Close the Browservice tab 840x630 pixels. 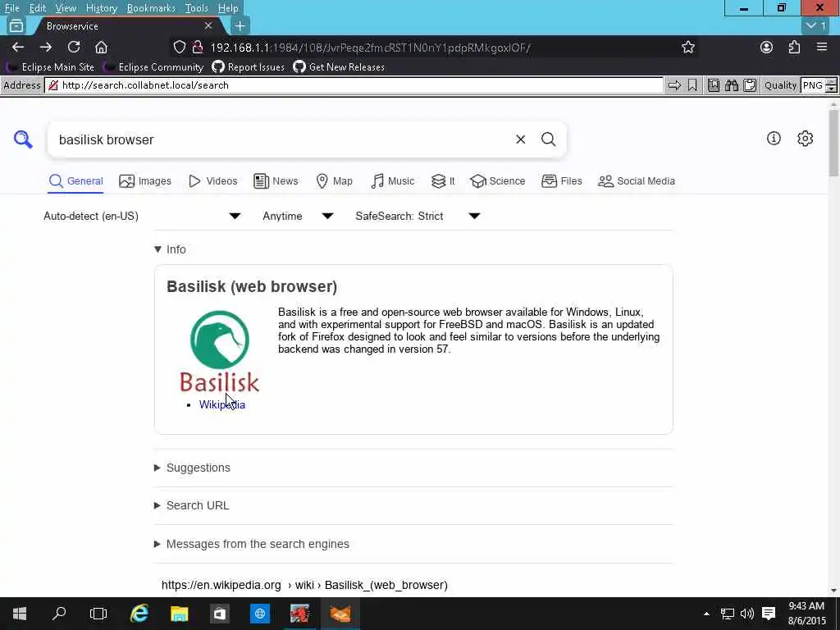(208, 25)
